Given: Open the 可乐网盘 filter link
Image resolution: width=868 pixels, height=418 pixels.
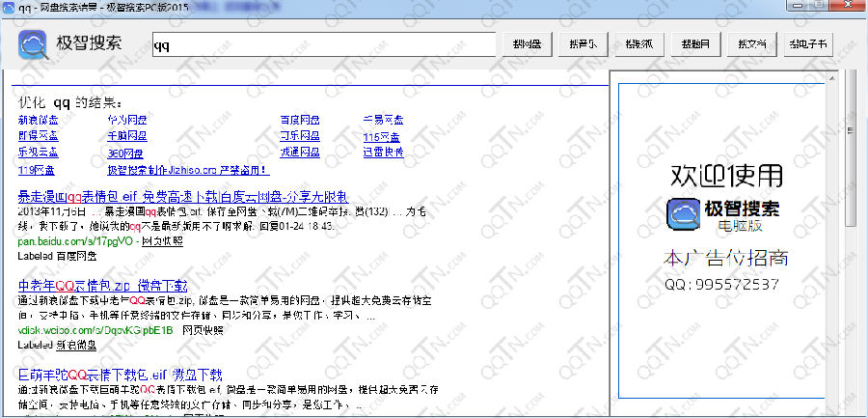Looking at the screenshot, I should 300,136.
